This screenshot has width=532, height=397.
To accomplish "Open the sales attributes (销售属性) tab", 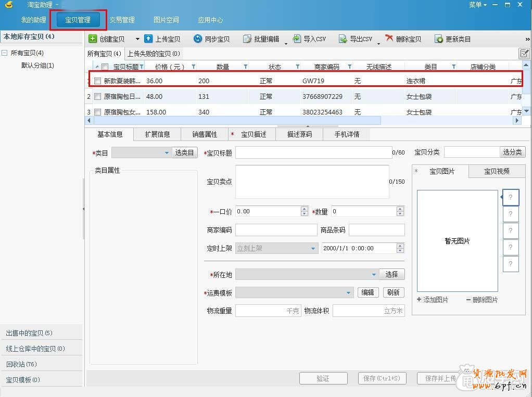I will click(x=205, y=134).
